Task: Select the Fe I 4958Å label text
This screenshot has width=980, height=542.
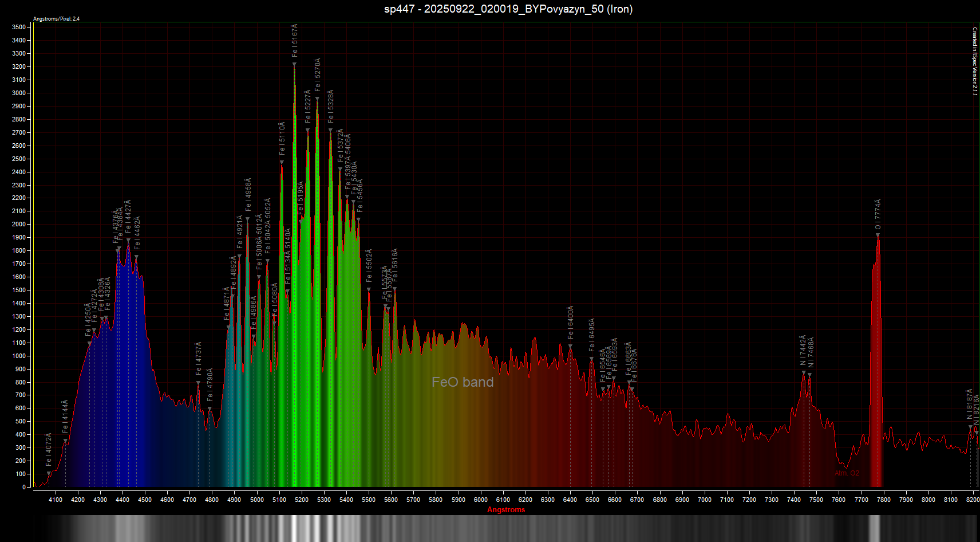Action: click(x=248, y=195)
